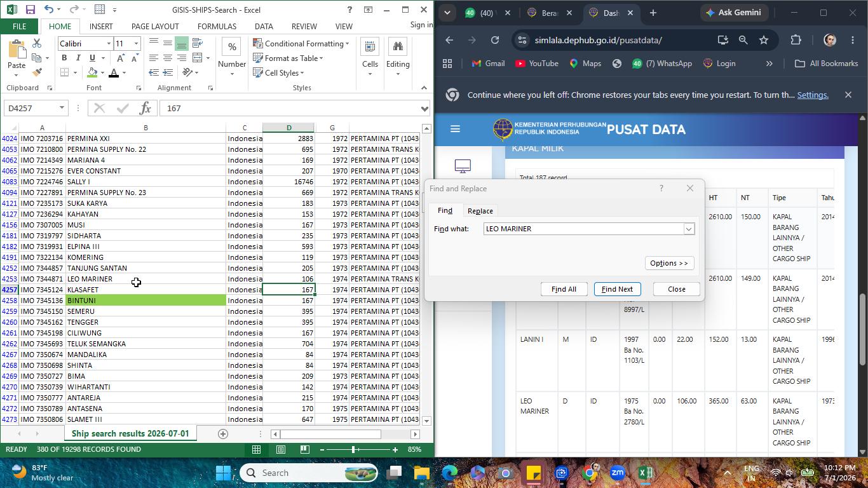Expand the font name dropdown

[x=108, y=43]
